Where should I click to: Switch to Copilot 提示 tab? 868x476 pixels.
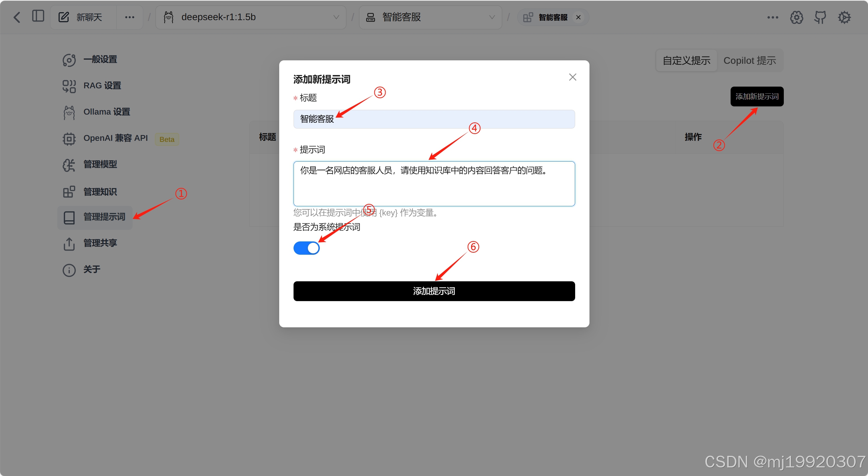pyautogui.click(x=749, y=61)
